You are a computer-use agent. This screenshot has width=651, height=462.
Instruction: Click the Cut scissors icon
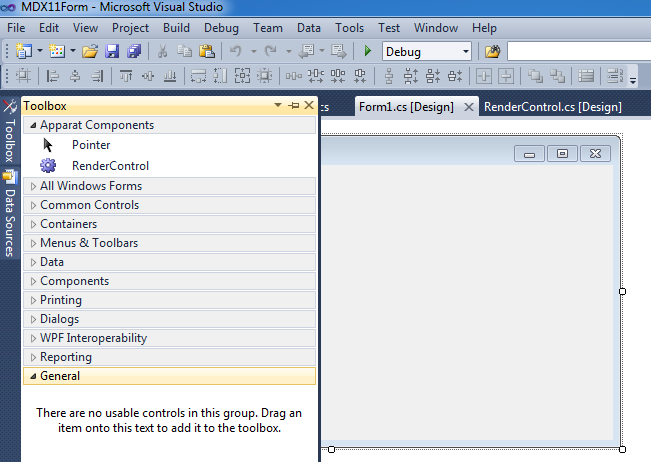[x=162, y=51]
